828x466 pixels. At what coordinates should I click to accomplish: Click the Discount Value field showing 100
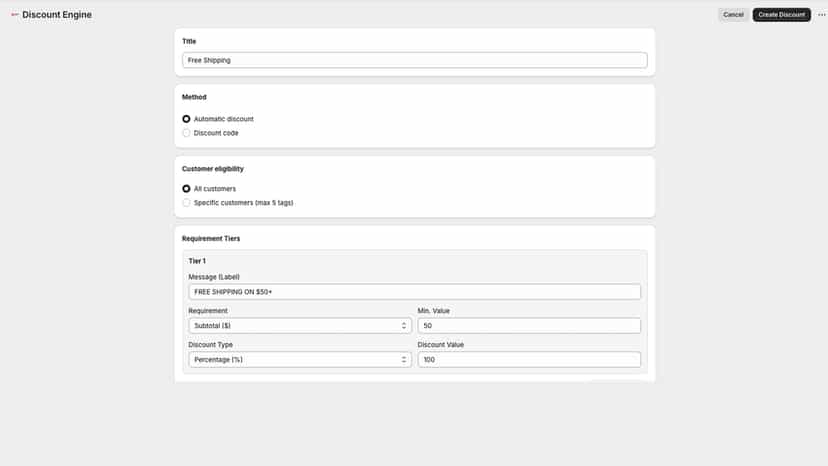[x=529, y=359]
